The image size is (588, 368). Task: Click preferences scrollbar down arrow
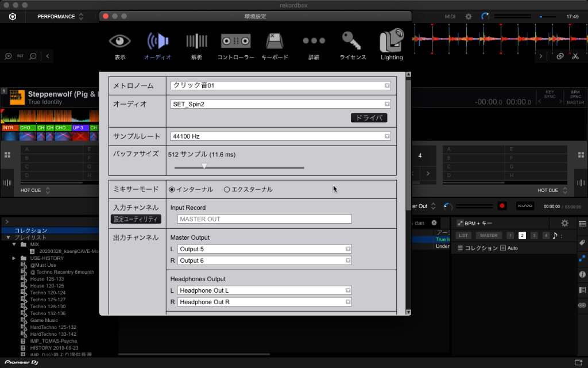[408, 312]
